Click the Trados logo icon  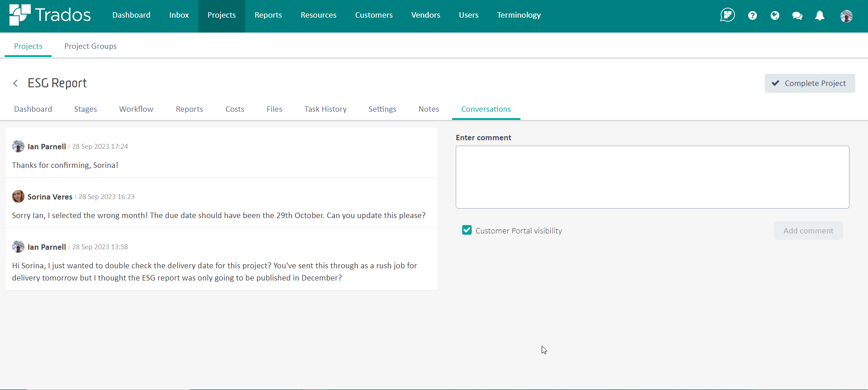19,15
